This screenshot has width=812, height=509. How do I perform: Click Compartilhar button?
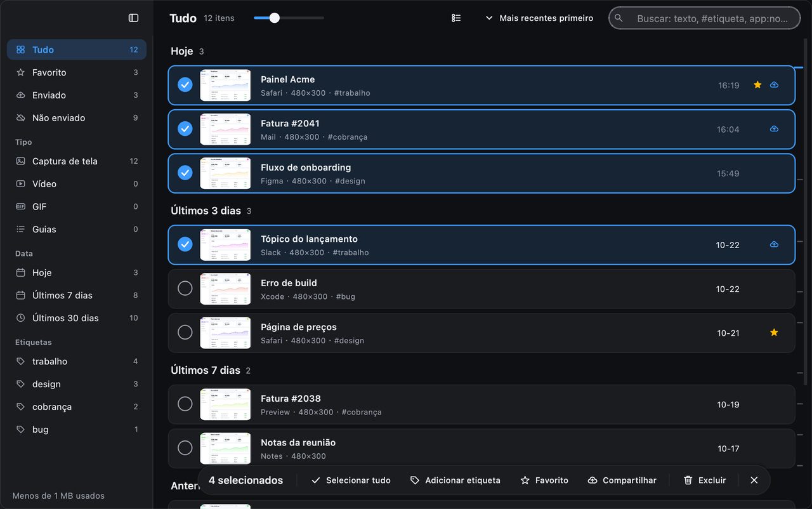pyautogui.click(x=622, y=480)
